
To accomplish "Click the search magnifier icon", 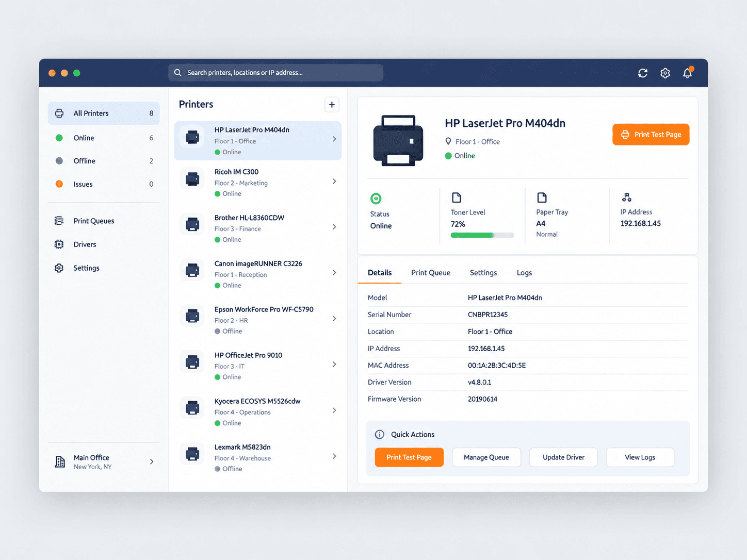I will tap(178, 73).
